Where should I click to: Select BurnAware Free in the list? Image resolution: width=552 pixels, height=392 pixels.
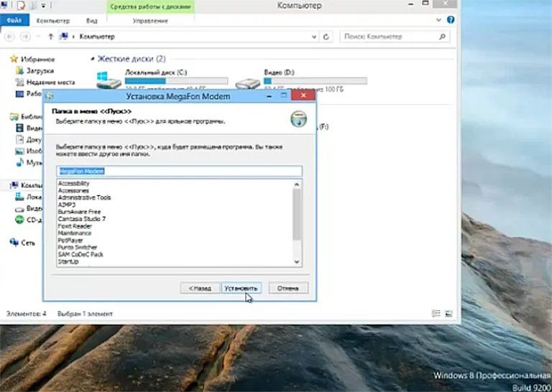[x=79, y=212]
